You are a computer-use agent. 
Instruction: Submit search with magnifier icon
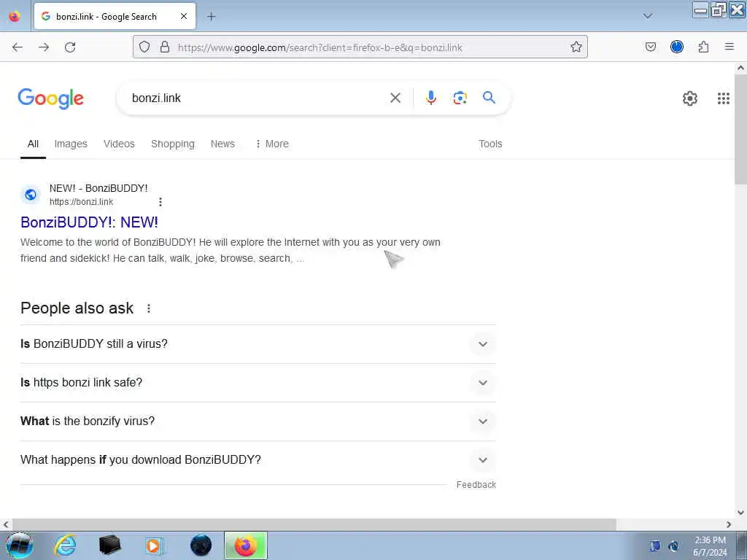pos(489,98)
